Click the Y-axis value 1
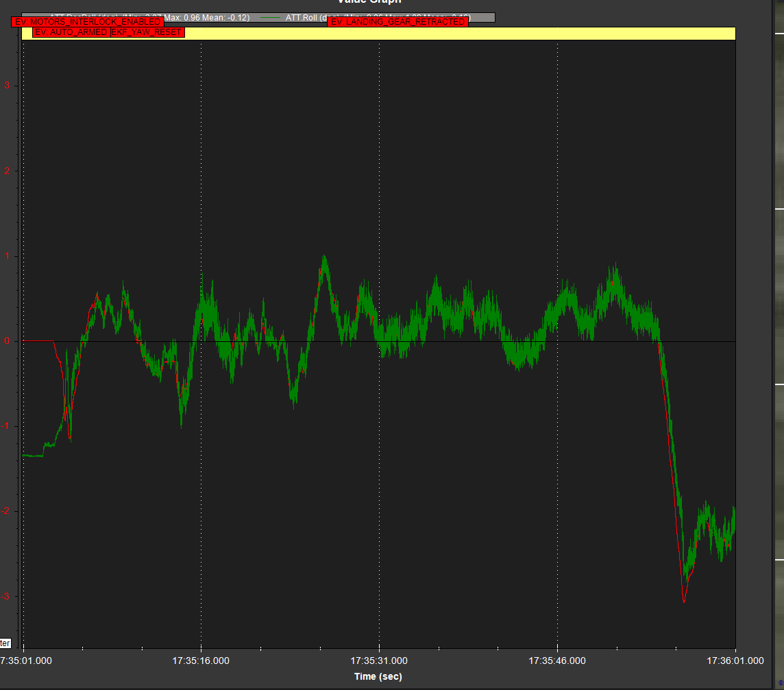784x690 pixels. click(x=7, y=256)
